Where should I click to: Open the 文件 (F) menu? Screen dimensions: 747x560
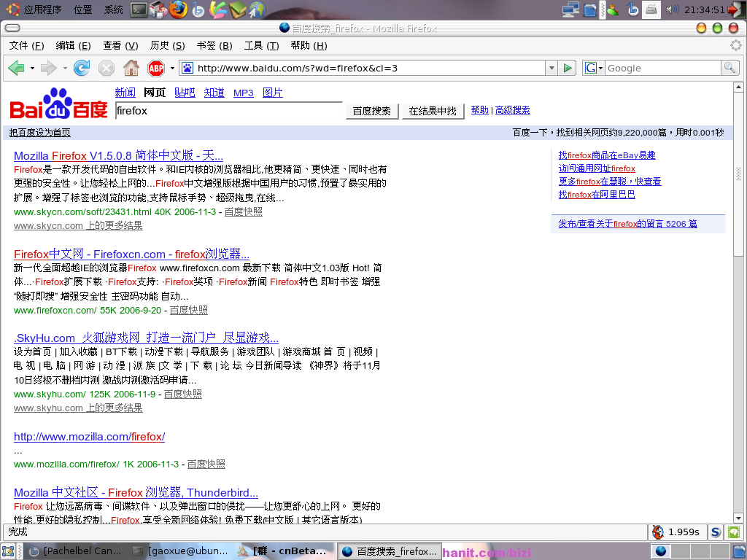[27, 46]
